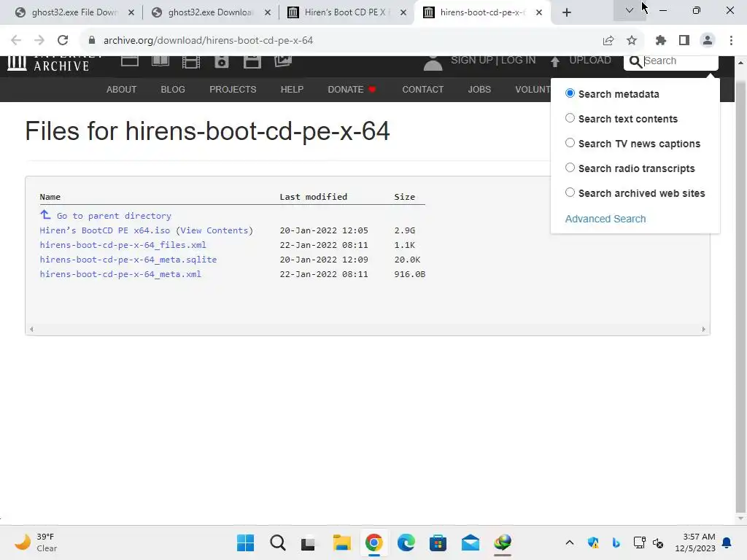Click the parent directory arrow icon
Viewport: 747px width, 560px height.
click(x=45, y=215)
